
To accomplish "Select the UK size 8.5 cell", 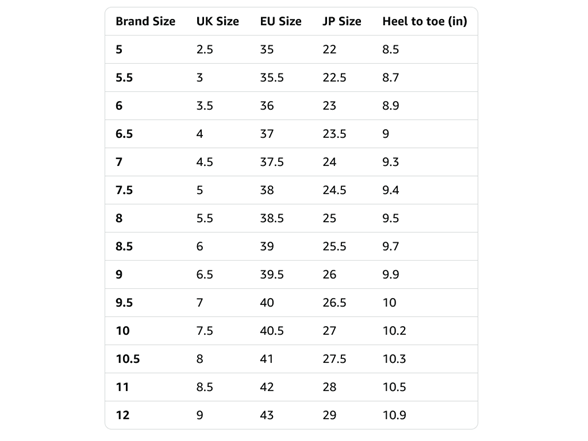I will tap(205, 387).
